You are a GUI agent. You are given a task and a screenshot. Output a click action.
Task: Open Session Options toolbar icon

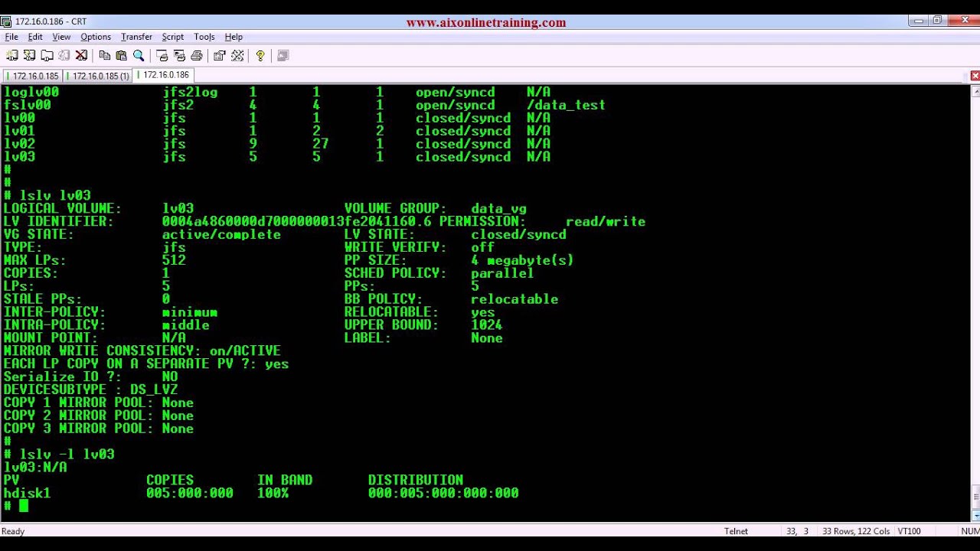click(220, 55)
